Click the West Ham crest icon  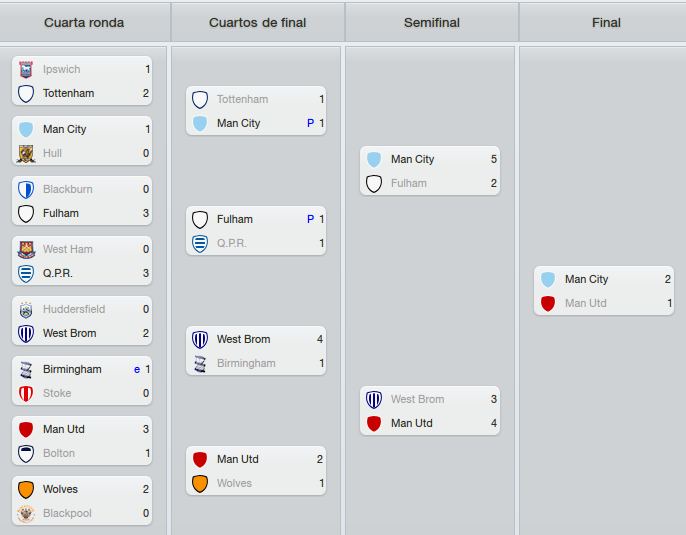click(26, 249)
